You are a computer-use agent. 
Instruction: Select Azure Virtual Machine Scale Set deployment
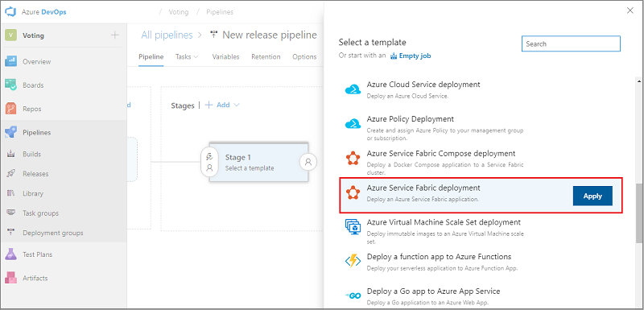coord(480,230)
